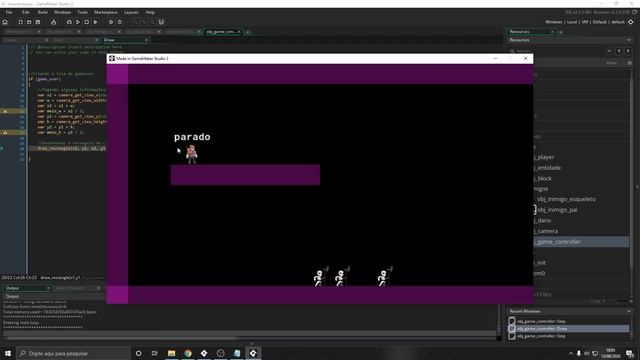Screen dimensions: 640x360
Task: Open the Layouts menu
Action: coord(131,13)
